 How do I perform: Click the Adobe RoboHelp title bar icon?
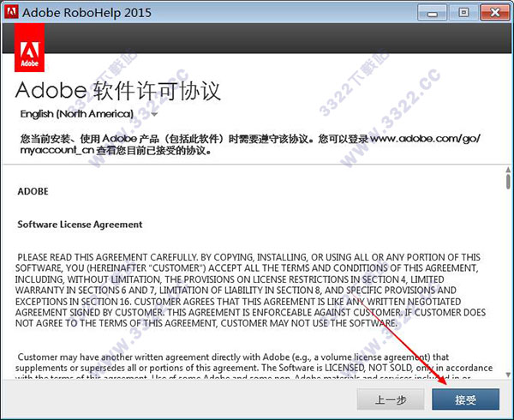[x=11, y=12]
